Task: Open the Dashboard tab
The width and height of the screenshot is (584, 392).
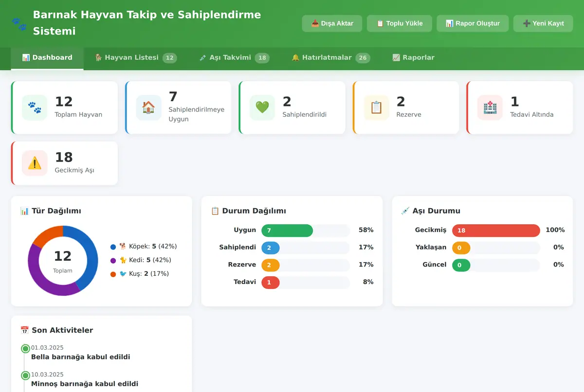Action: click(47, 58)
